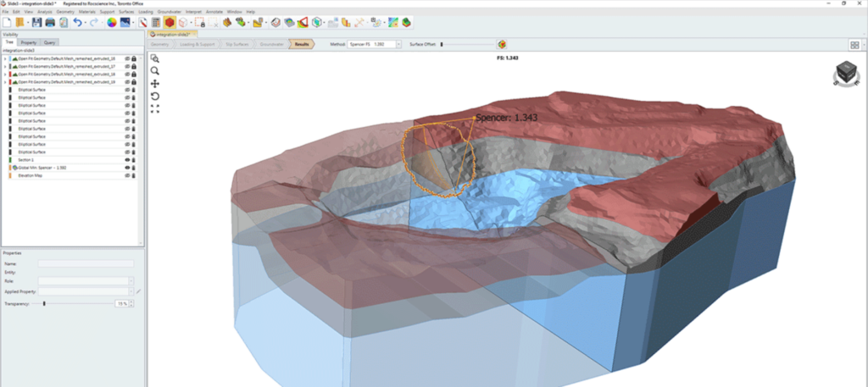
Task: Select the Pan arrows tool in viewport
Action: coord(155,84)
